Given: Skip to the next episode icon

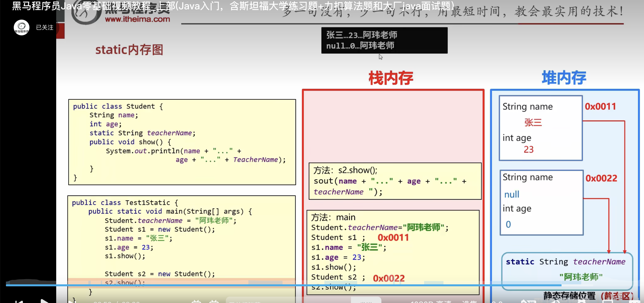Looking at the screenshot, I should (71, 302).
